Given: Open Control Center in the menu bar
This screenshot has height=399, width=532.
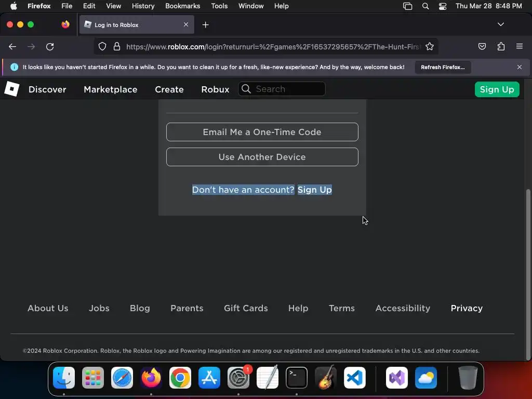Looking at the screenshot, I should [x=443, y=6].
